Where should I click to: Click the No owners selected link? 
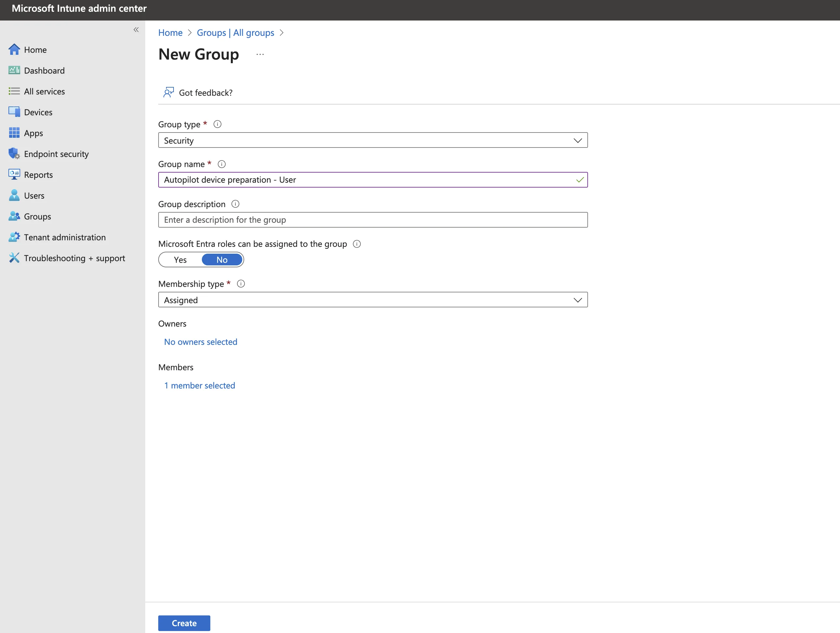(x=201, y=342)
